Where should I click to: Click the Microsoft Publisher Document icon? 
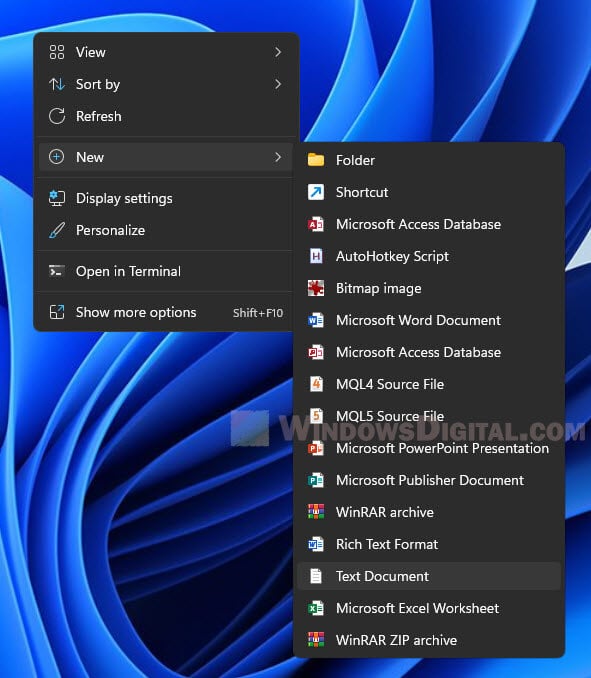tap(316, 480)
